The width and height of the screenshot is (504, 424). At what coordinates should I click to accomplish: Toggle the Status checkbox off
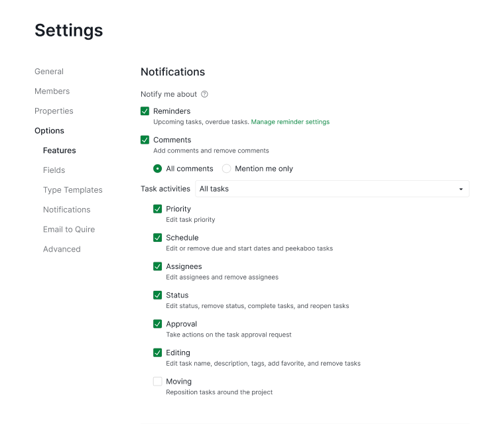click(x=158, y=295)
